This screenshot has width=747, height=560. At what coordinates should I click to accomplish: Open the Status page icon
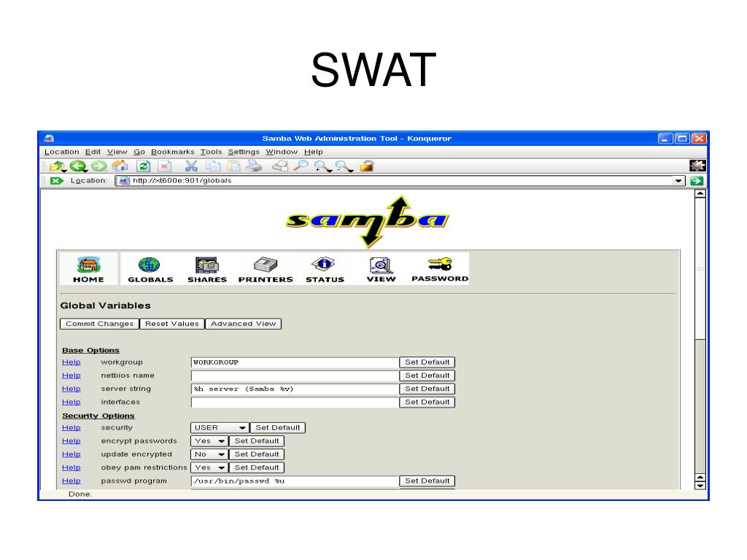325,270
